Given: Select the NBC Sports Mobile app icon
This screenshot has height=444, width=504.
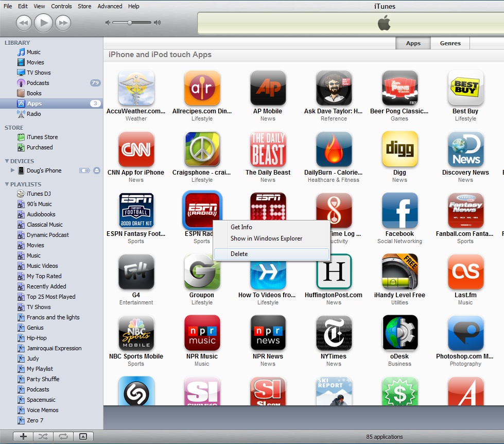Looking at the screenshot, I should click(136, 333).
